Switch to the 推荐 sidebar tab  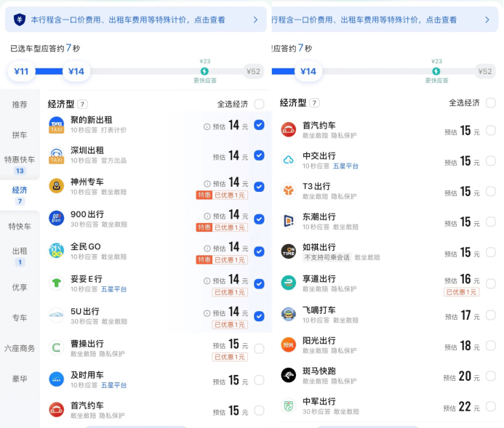click(20, 105)
